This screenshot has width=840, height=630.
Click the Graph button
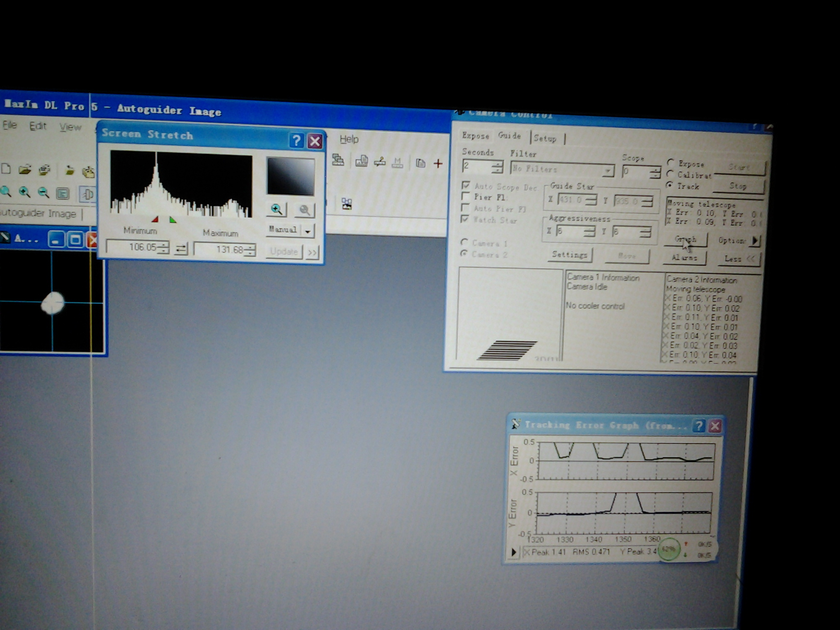(685, 239)
